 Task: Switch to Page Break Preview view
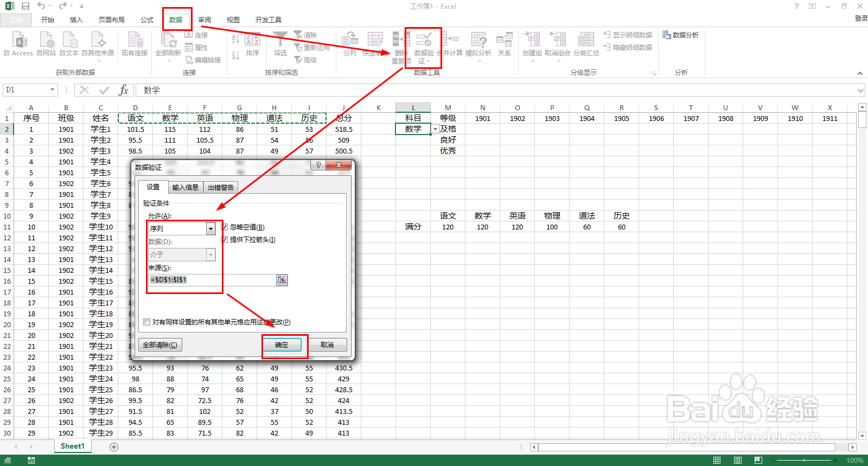[758, 461]
